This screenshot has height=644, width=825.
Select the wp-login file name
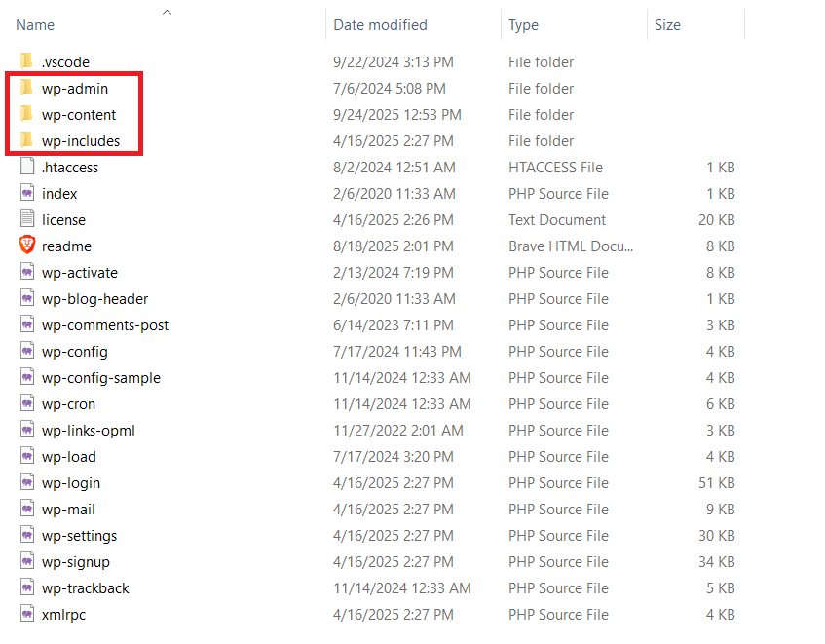coord(70,483)
